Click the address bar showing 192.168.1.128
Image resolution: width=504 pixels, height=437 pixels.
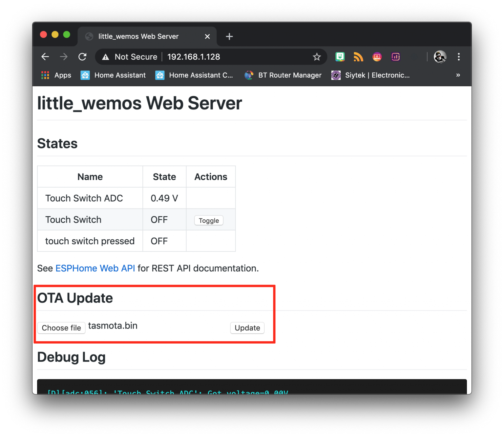pyautogui.click(x=194, y=57)
